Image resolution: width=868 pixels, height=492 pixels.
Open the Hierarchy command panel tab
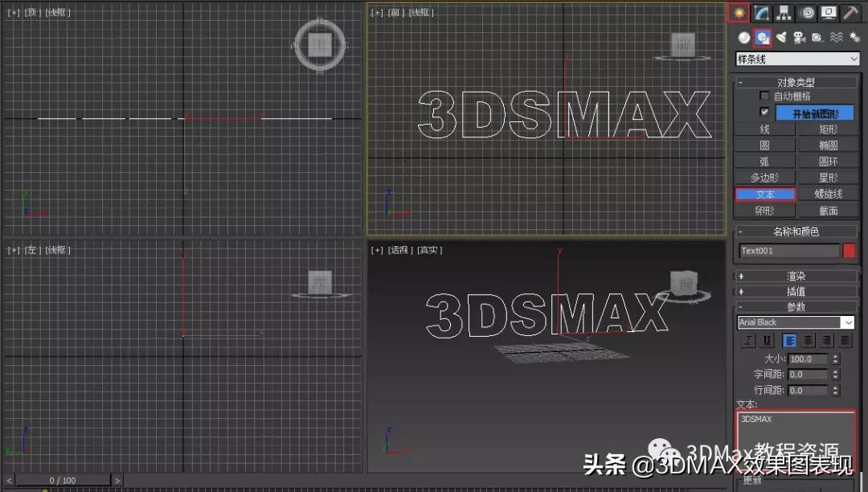784,13
